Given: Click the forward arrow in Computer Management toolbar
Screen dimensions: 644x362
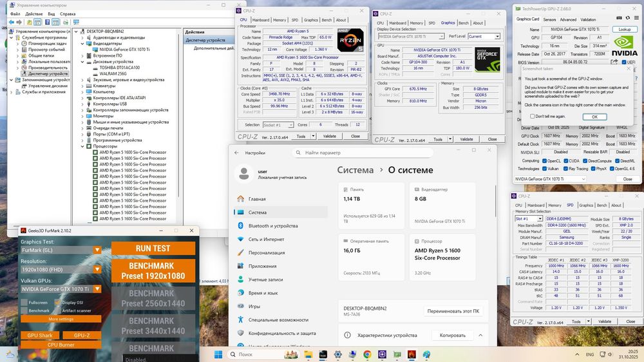Looking at the screenshot, I should (x=19, y=22).
